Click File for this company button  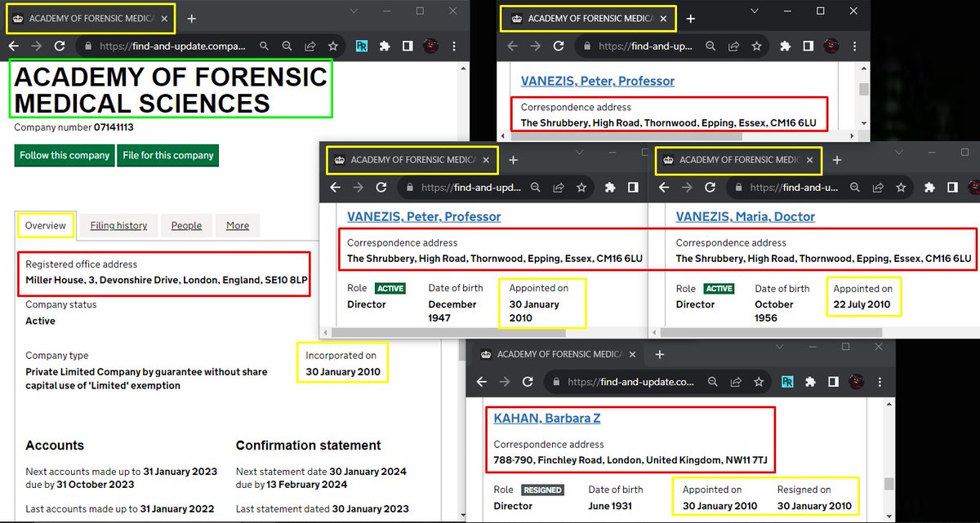(168, 155)
